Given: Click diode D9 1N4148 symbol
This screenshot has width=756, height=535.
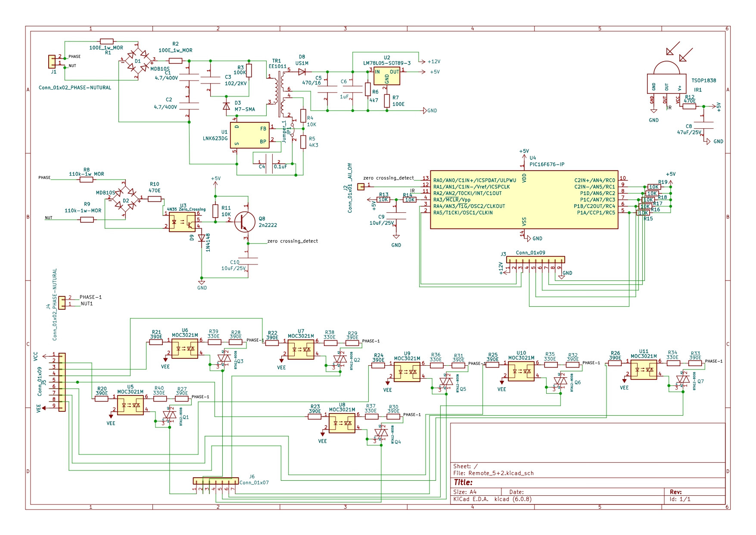Looking at the screenshot, I should click(202, 238).
